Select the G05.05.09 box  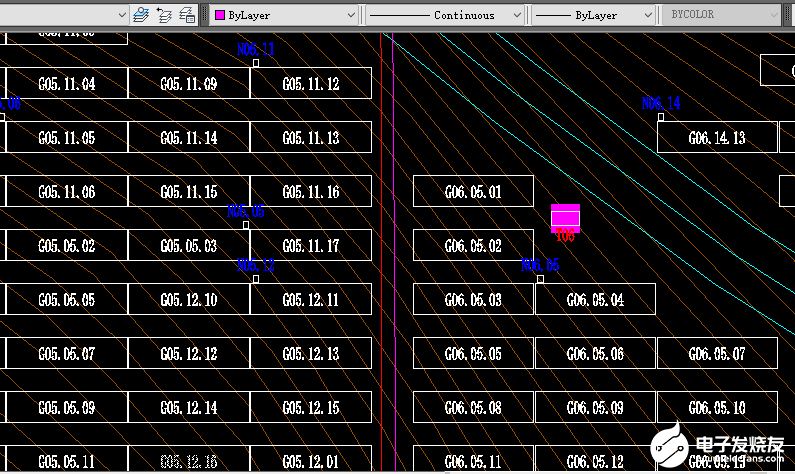tap(67, 407)
